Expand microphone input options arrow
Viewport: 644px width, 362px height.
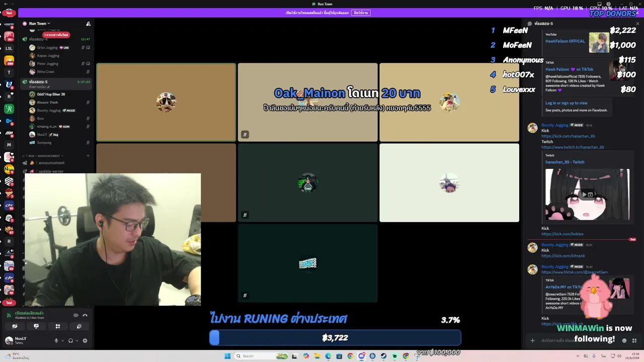click(x=62, y=340)
